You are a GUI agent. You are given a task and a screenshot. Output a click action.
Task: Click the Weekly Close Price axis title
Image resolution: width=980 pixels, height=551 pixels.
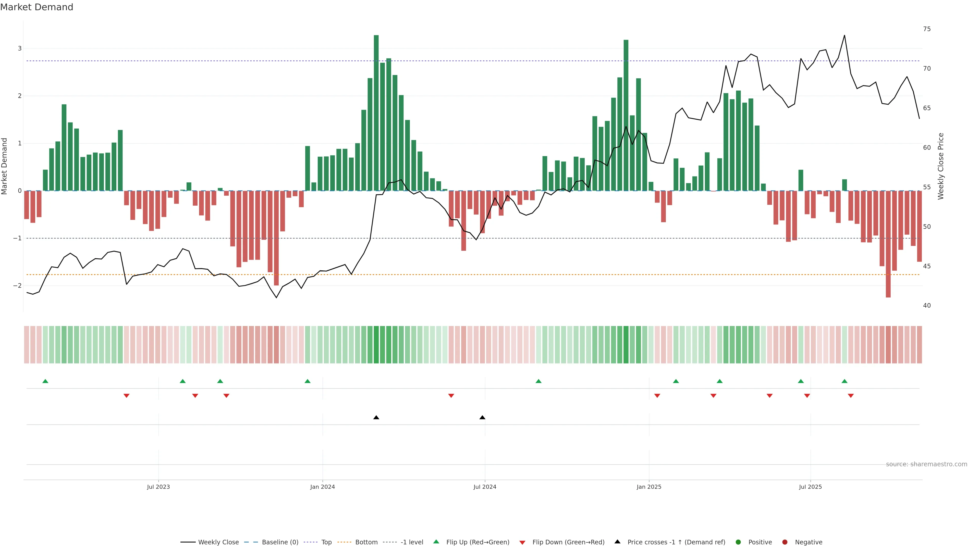pyautogui.click(x=941, y=166)
